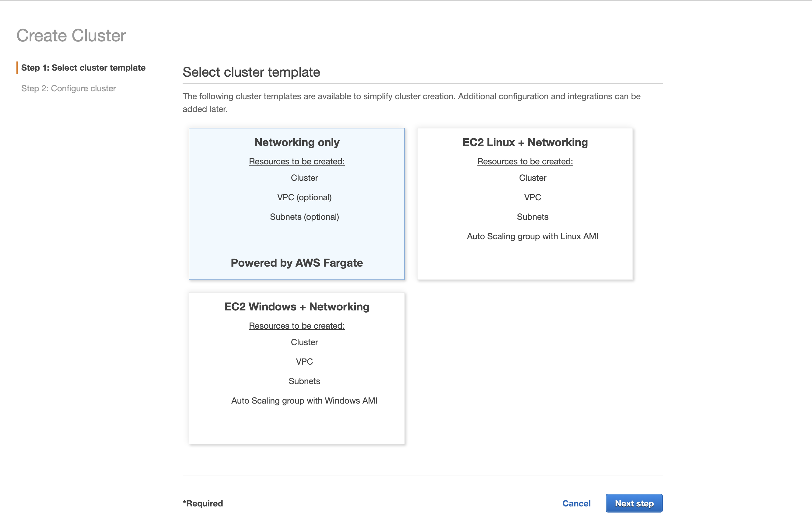The height and width of the screenshot is (532, 812).
Task: Click Resources to be created under EC2 Linux template
Action: 525,161
